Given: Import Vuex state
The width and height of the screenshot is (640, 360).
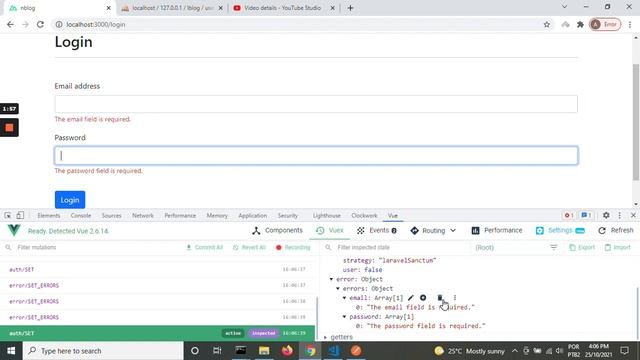Looking at the screenshot, I should click(618, 247).
